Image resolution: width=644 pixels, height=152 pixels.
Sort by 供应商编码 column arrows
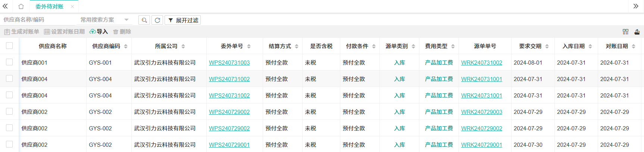pos(126,46)
